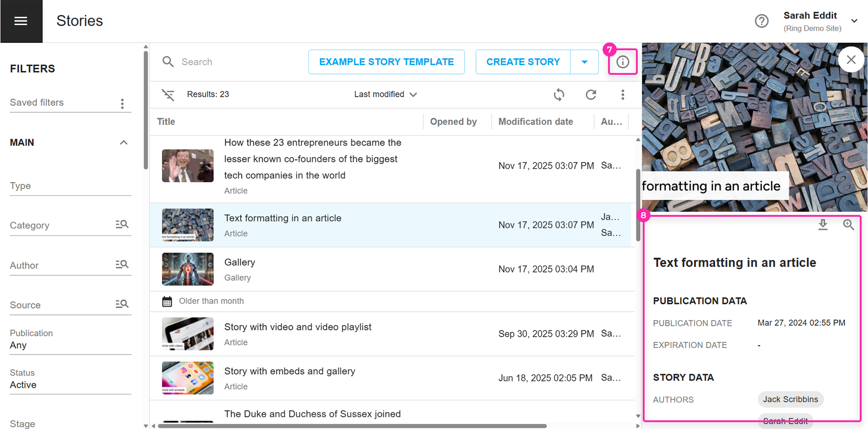
Task: Click the Create Story button
Action: coord(523,62)
